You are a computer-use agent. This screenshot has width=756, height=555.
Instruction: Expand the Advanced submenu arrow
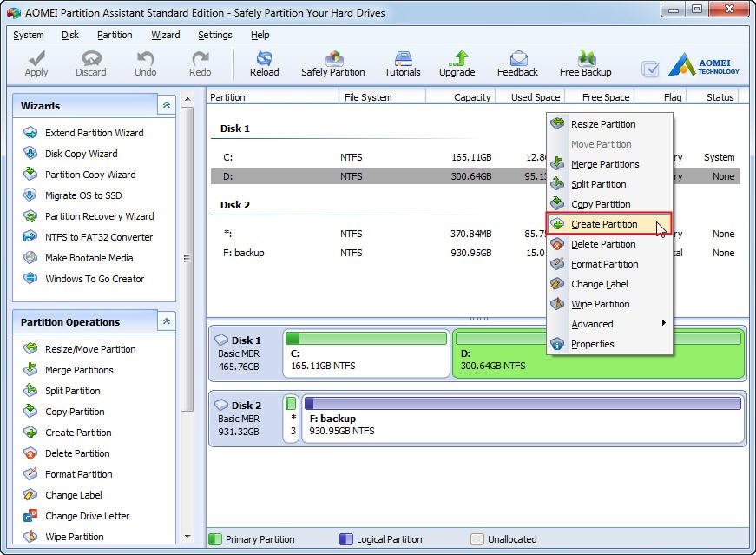(x=663, y=323)
